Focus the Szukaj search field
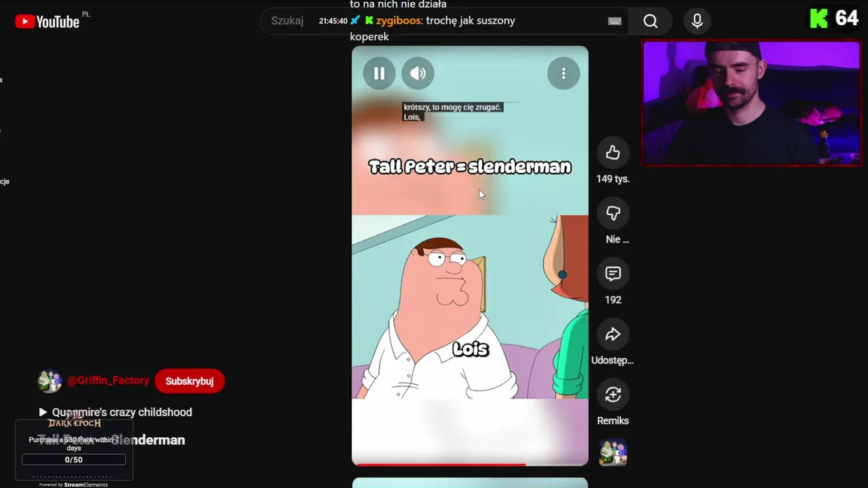 click(x=444, y=21)
